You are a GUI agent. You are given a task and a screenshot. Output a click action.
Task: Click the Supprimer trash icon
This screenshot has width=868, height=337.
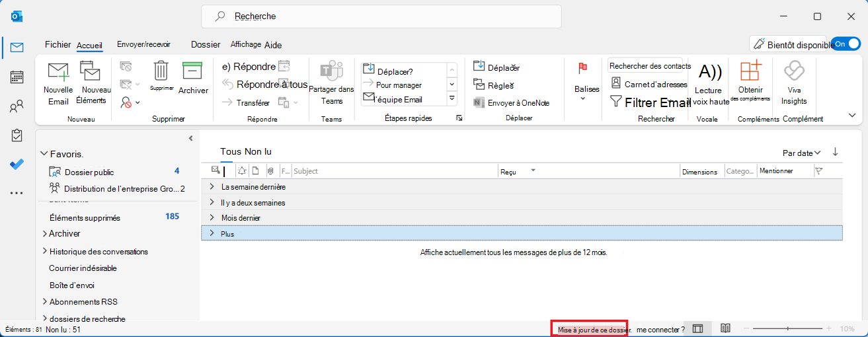click(x=161, y=75)
